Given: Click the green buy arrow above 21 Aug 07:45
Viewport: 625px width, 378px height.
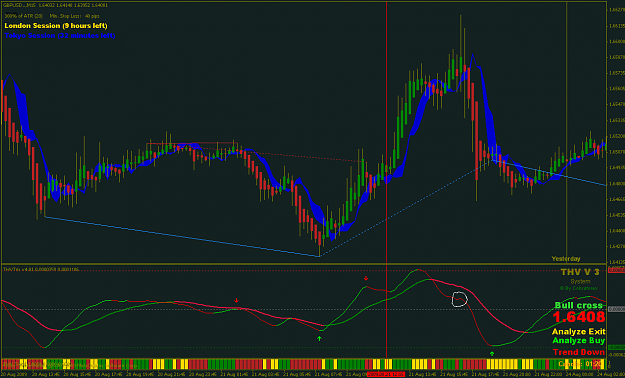Looking at the screenshot, I should pos(319,339).
